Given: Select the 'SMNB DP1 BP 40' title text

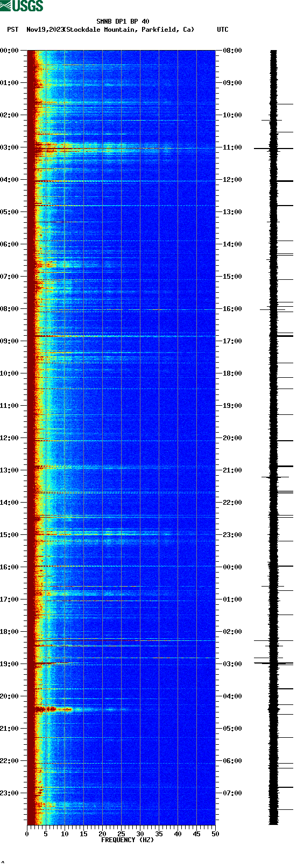Looking at the screenshot, I should 123,22.
